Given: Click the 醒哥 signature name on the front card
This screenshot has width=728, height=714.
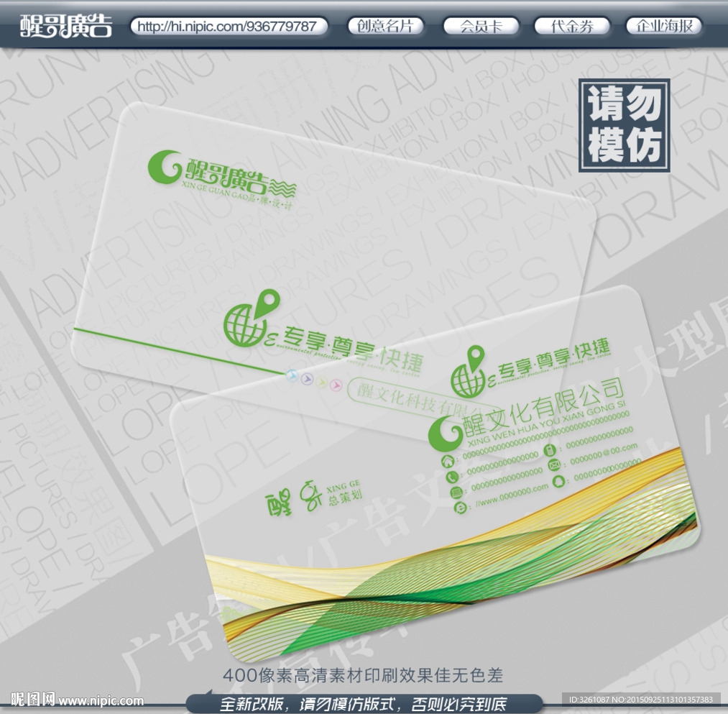Looking at the screenshot, I should [x=293, y=499].
